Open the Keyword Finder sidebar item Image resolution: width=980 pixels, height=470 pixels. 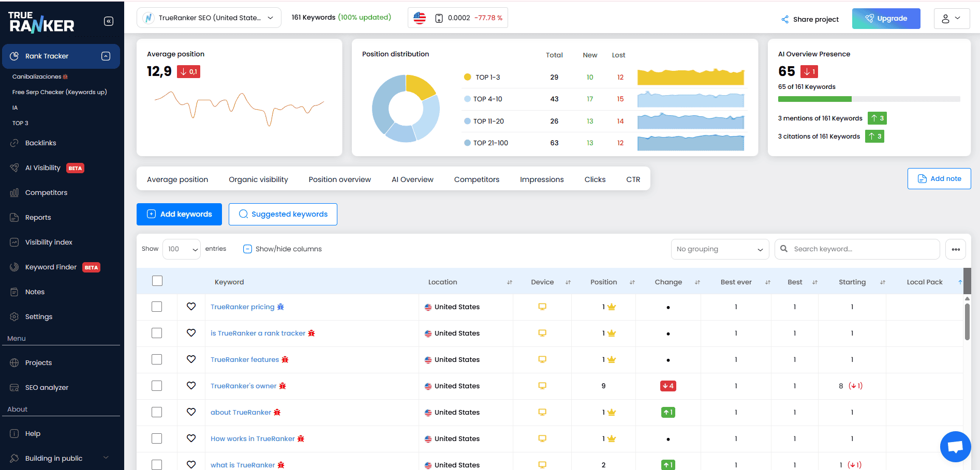pos(51,267)
